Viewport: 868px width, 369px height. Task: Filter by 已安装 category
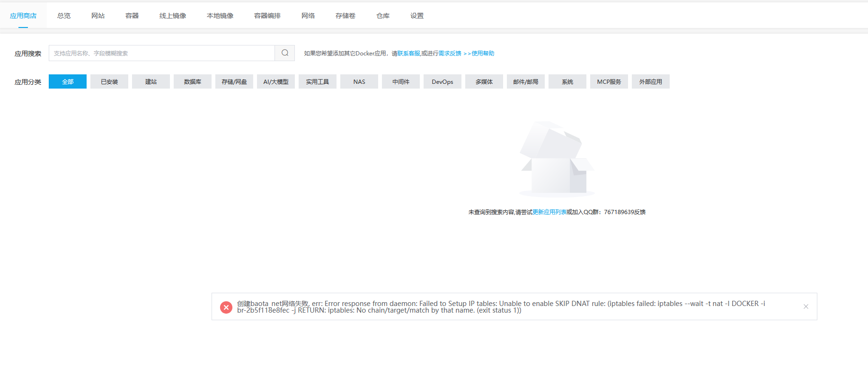(109, 81)
